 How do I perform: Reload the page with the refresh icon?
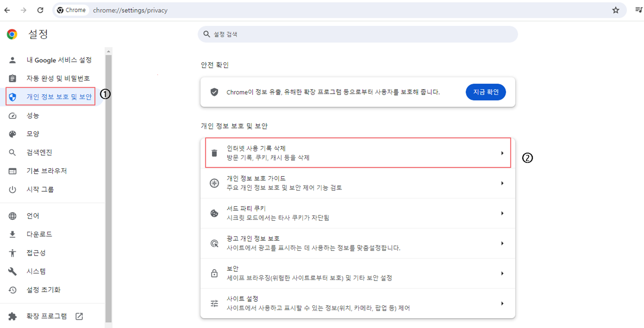point(40,10)
